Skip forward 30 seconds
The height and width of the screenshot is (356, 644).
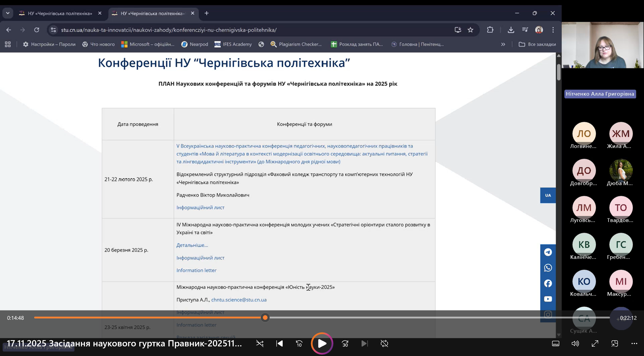click(x=345, y=343)
